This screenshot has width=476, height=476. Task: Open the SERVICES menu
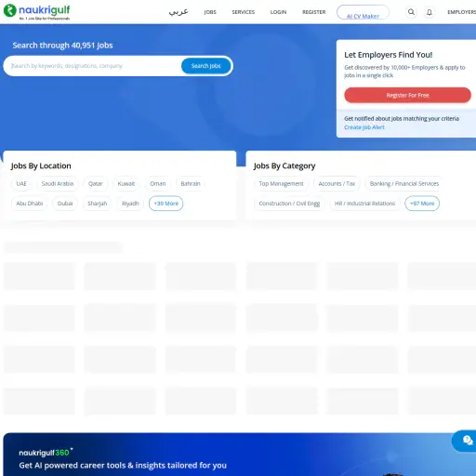(x=244, y=12)
